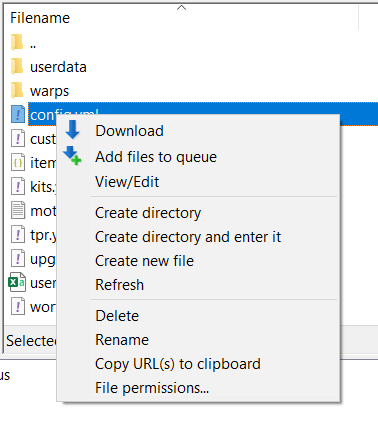
Task: Select the file starting with 'tpr.y'
Action: [43, 235]
